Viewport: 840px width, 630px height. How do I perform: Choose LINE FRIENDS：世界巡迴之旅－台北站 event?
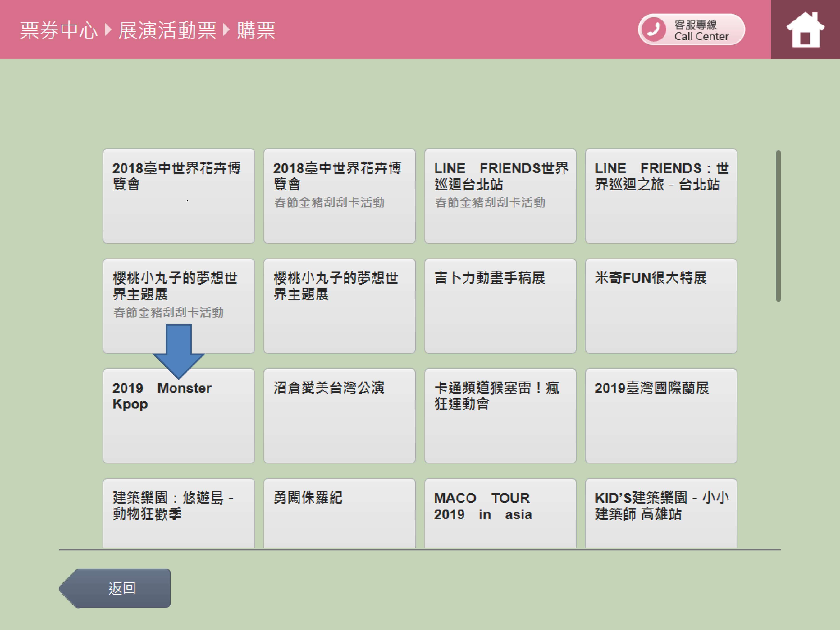(661, 196)
